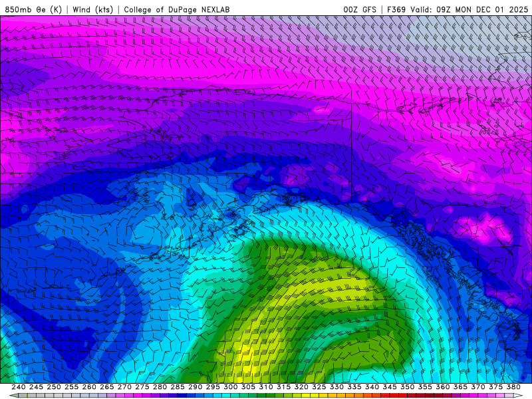
Task: Click the 370 legend value
Action: [477, 387]
